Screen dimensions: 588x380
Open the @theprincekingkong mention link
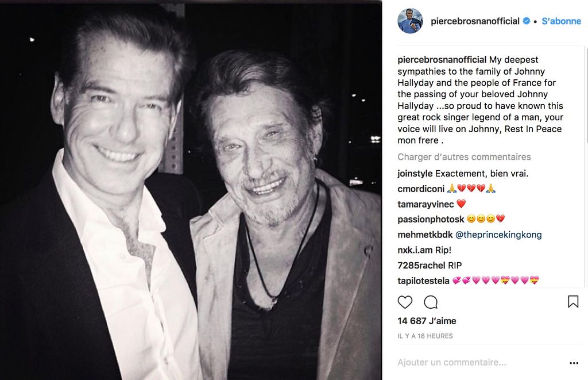[498, 235]
